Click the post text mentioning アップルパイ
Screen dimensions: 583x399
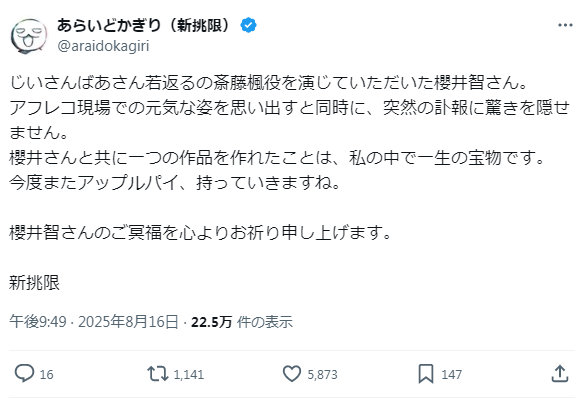(x=175, y=183)
